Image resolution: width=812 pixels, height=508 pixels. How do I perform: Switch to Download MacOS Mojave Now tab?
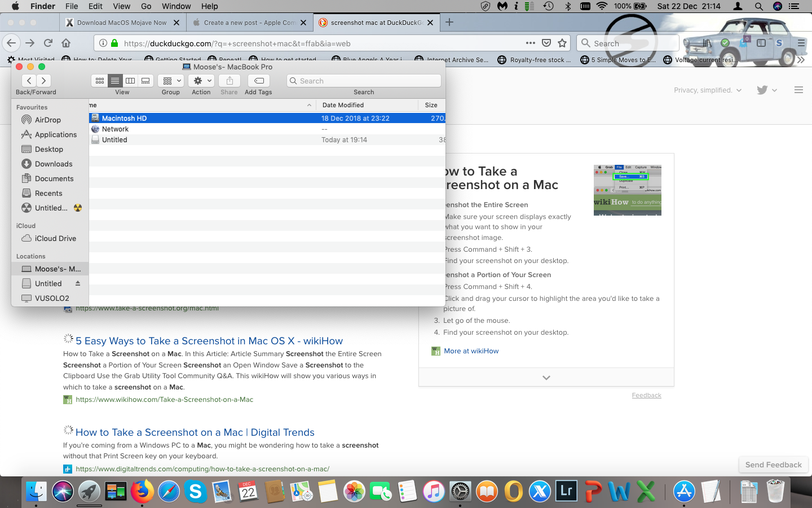click(x=122, y=23)
